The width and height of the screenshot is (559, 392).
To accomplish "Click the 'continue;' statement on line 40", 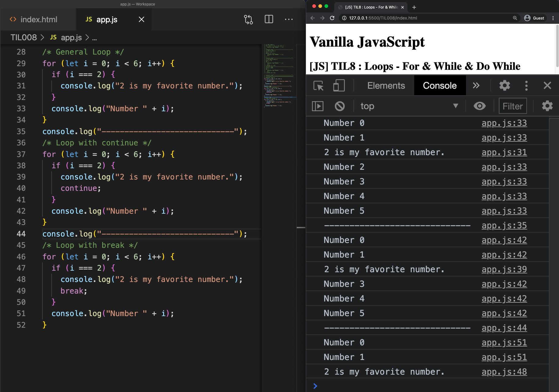I will pyautogui.click(x=81, y=188).
